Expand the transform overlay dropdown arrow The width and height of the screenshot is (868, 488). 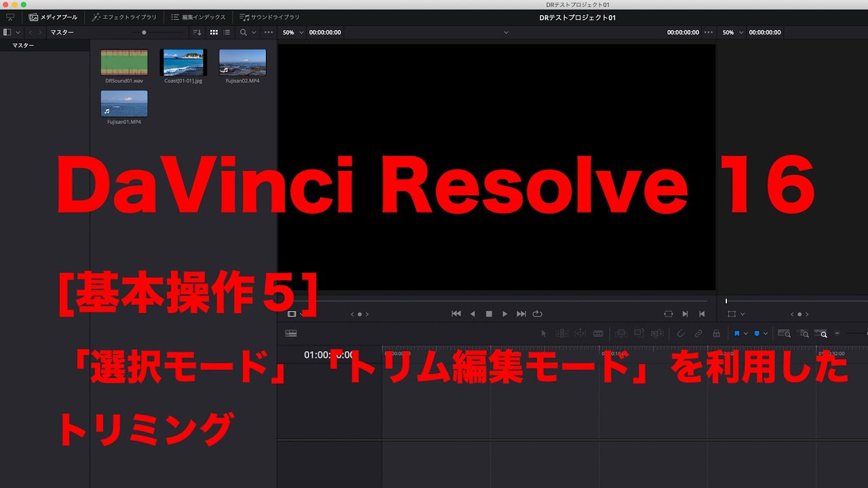click(743, 314)
